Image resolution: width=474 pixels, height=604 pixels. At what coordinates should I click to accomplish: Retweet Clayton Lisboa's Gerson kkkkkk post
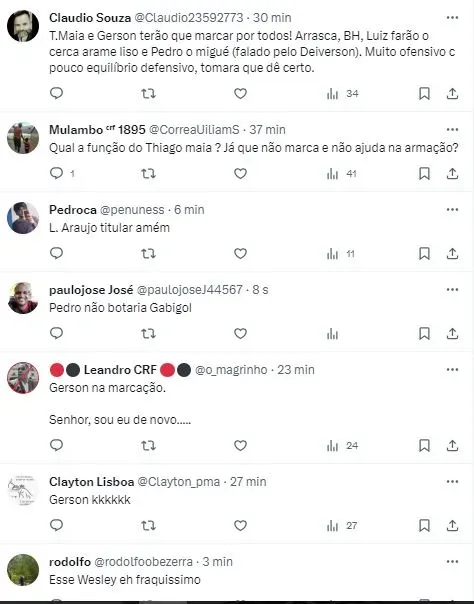148,525
